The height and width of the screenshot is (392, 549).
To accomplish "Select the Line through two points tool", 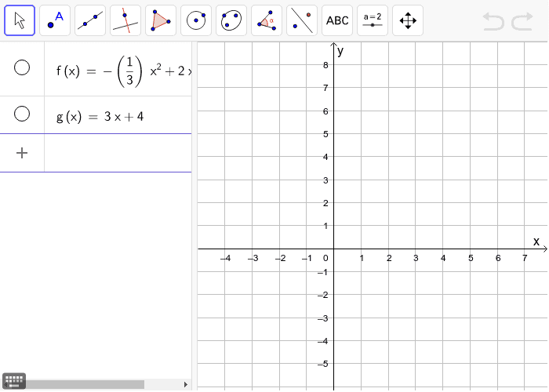I will click(x=90, y=20).
